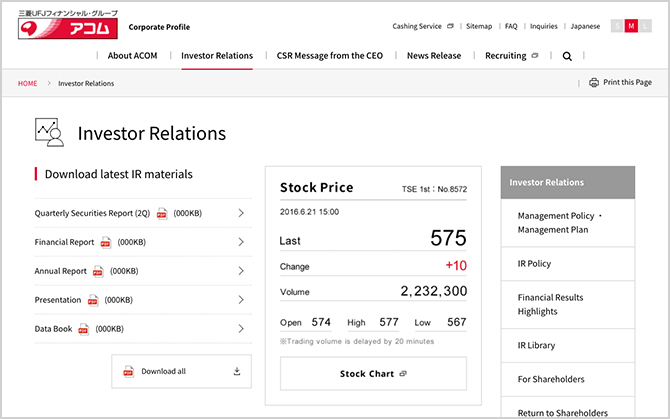Select small font size S
670x419 pixels.
click(x=617, y=26)
